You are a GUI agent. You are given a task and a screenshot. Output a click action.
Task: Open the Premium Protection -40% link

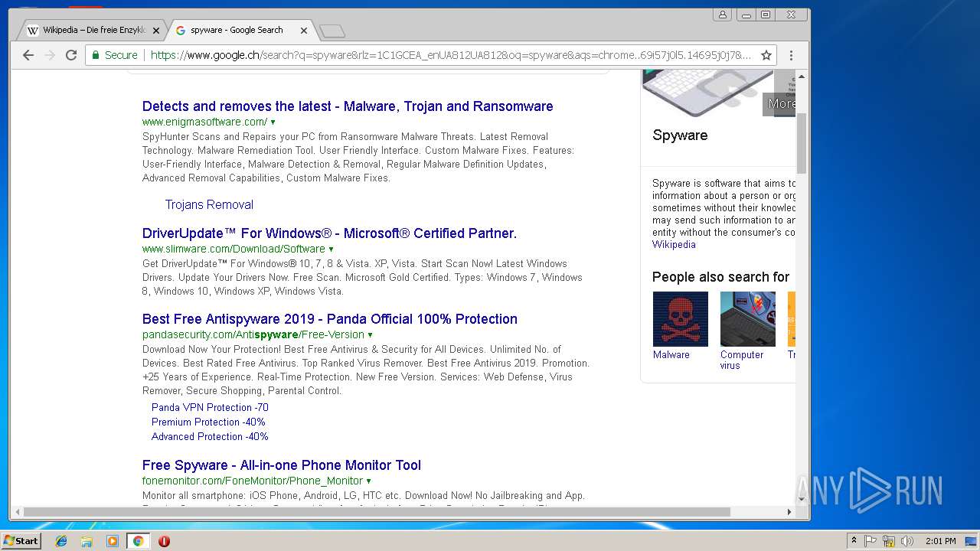[208, 422]
